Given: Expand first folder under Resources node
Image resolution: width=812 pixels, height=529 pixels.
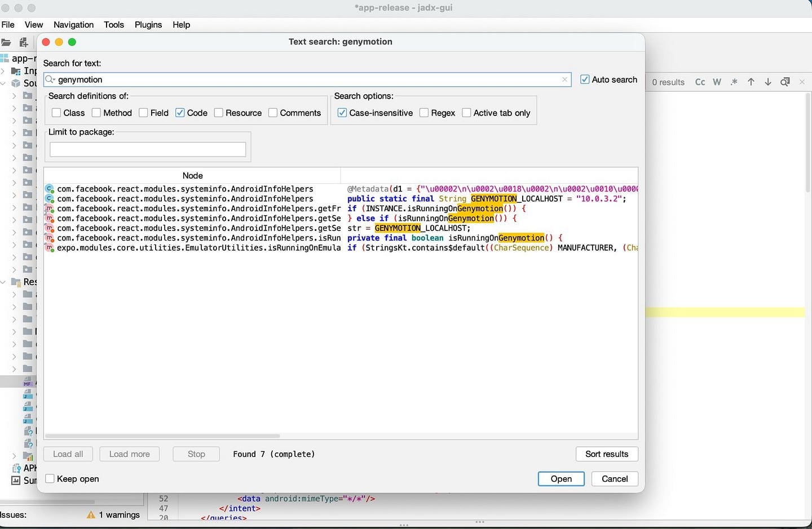Looking at the screenshot, I should pyautogui.click(x=15, y=294).
